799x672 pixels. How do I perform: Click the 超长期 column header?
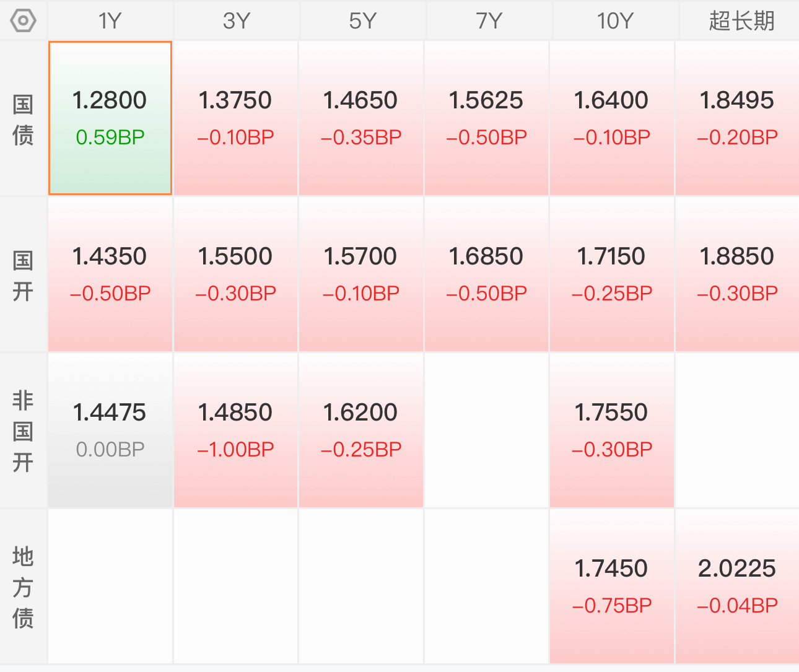tap(741, 21)
